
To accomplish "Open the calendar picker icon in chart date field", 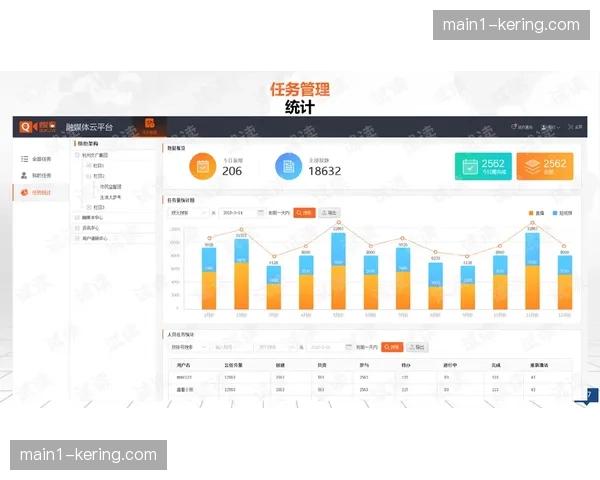I will click(x=261, y=212).
